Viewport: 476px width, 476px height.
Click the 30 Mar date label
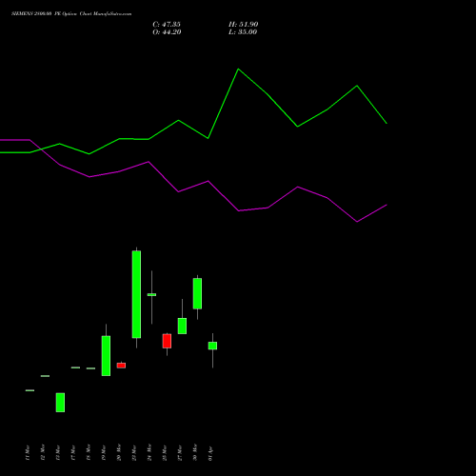pyautogui.click(x=195, y=452)
